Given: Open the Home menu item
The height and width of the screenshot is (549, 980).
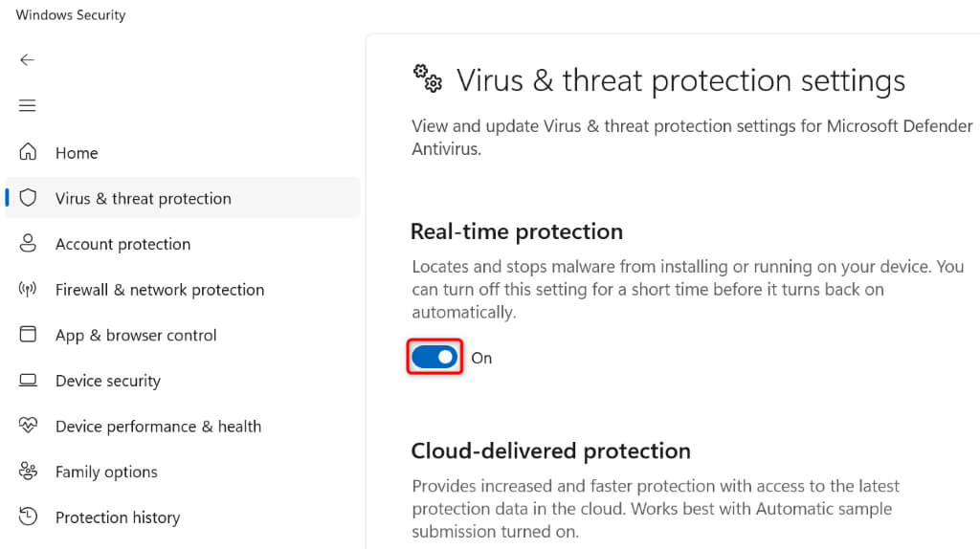Looking at the screenshot, I should [77, 153].
